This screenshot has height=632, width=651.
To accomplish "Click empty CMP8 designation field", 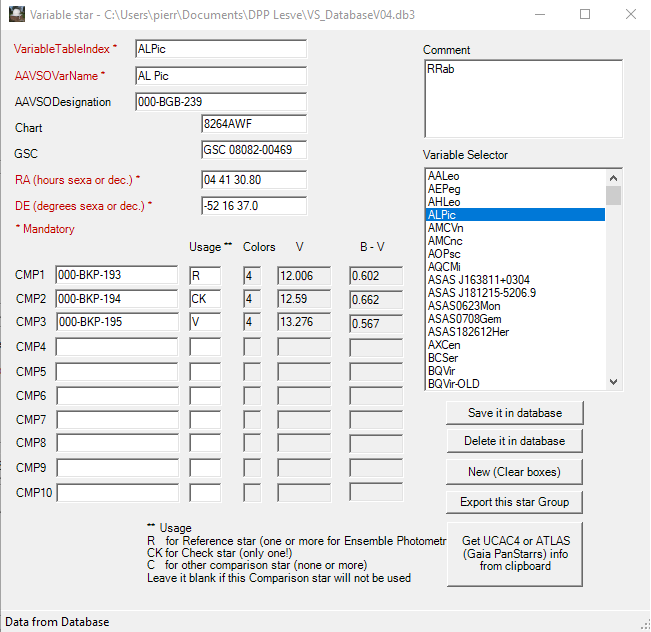I will [x=117, y=443].
